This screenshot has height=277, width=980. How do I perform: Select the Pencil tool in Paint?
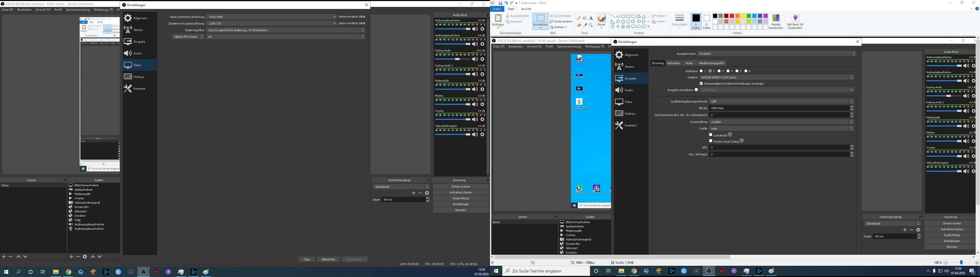579,18
